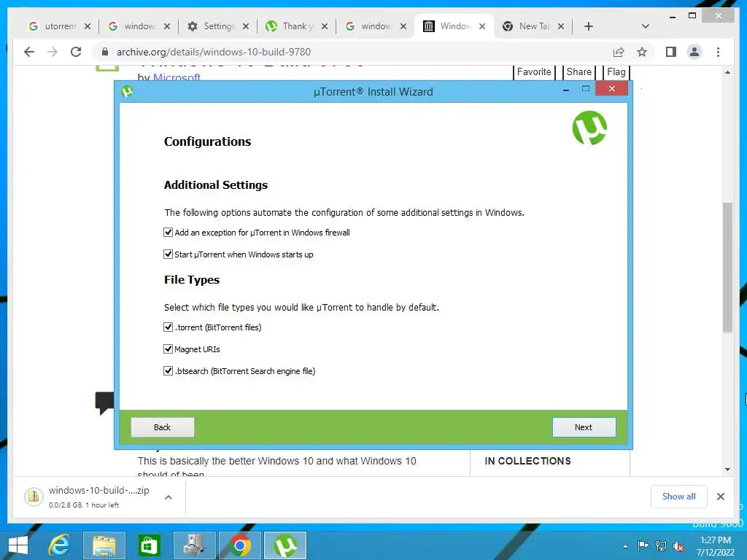The height and width of the screenshot is (560, 747).
Task: Toggle the Chrome side panel
Action: click(671, 52)
